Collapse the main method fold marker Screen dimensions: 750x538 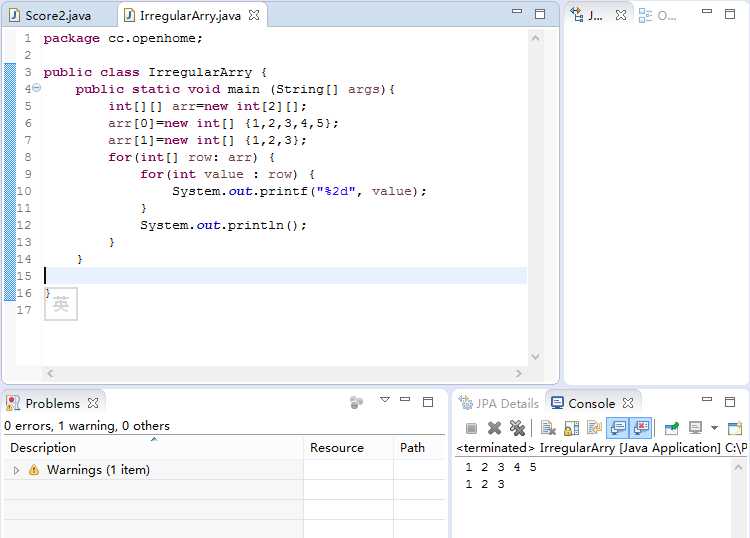(36, 88)
